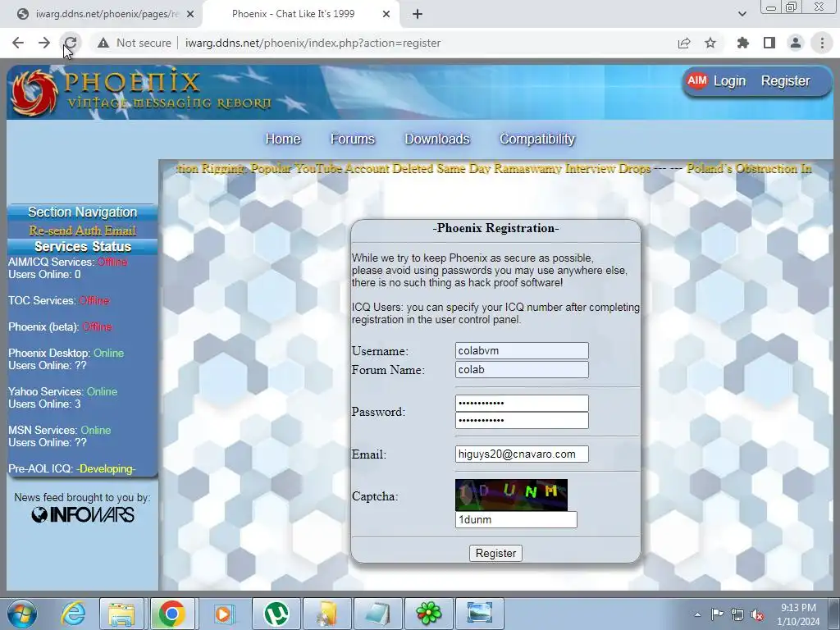The height and width of the screenshot is (630, 840).
Task: Show hidden tray icons arrow
Action: point(697,614)
